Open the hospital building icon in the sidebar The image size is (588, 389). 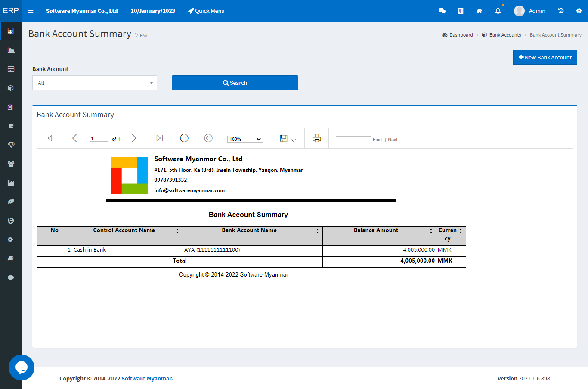click(x=11, y=107)
